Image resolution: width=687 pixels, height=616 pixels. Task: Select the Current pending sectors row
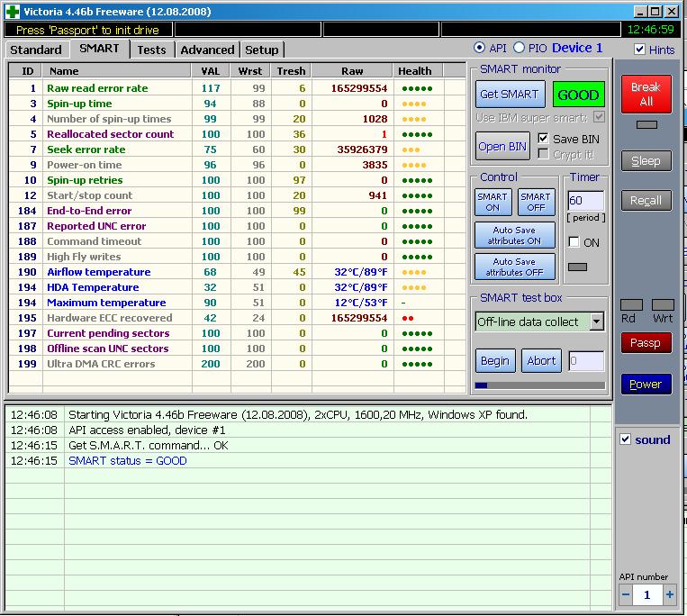point(237,333)
